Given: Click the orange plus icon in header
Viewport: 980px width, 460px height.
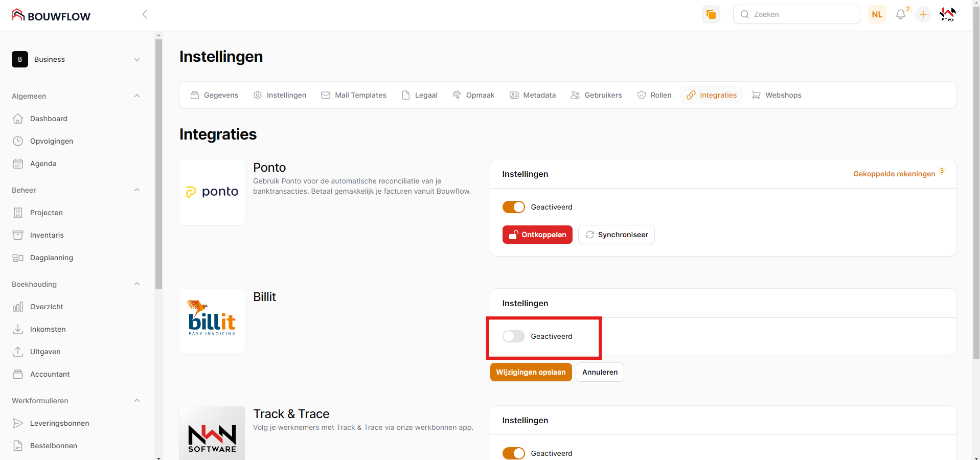Looking at the screenshot, I should tap(923, 15).
